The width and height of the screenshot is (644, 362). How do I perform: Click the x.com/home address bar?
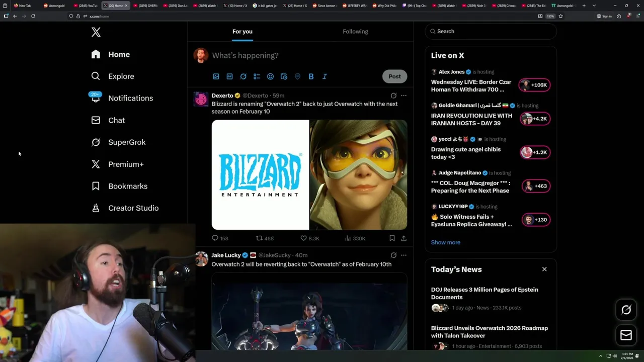click(302, 16)
